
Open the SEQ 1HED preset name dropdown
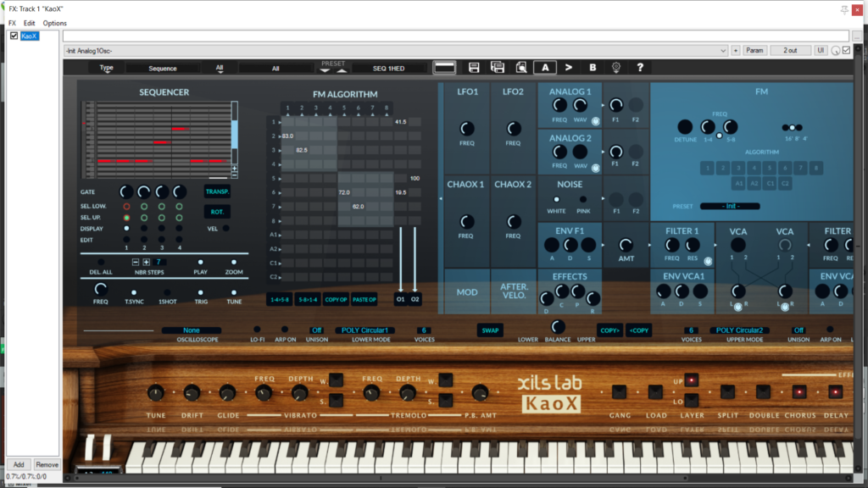(388, 69)
